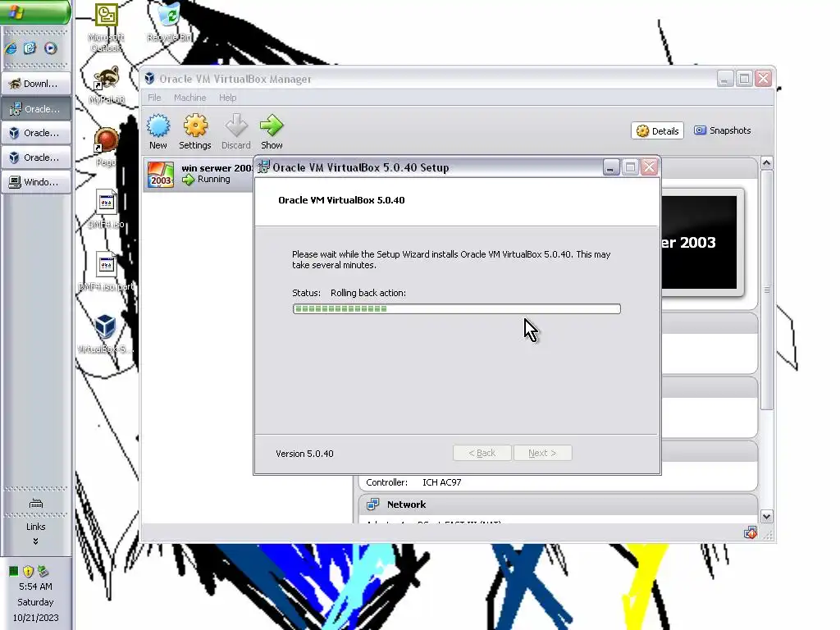Click the rollback progress bar
Viewport: 840px width, 630px height.
pos(456,309)
